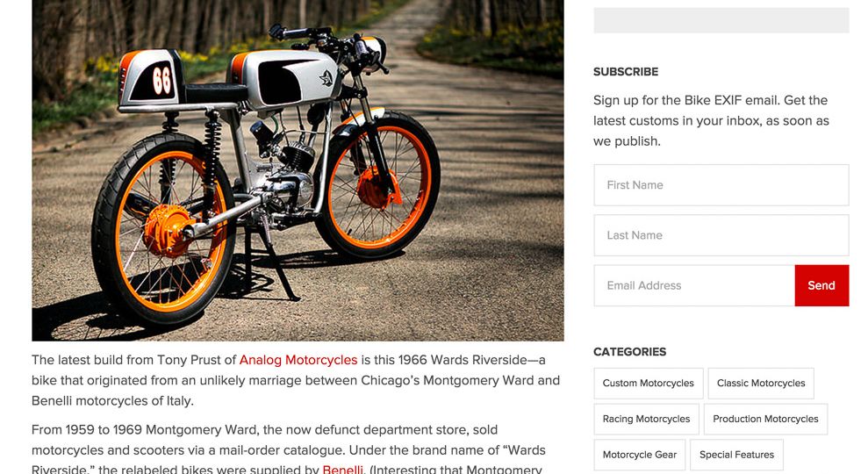
Task: Open the Production Motorcycles category
Action: [765, 420]
